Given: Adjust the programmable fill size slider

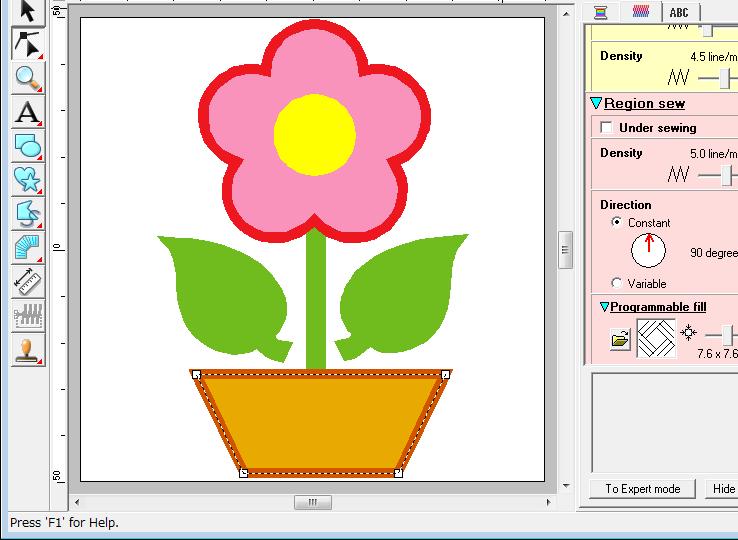Looking at the screenshot, I should [x=729, y=335].
